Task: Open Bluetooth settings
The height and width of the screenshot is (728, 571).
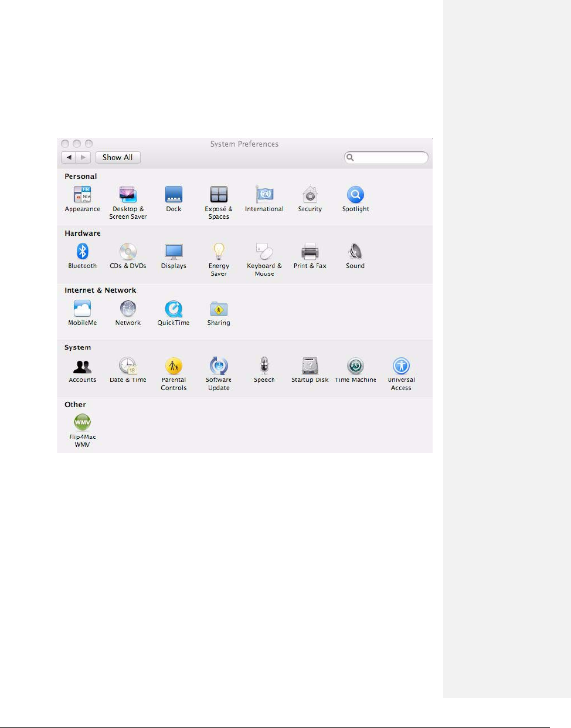Action: pyautogui.click(x=82, y=252)
